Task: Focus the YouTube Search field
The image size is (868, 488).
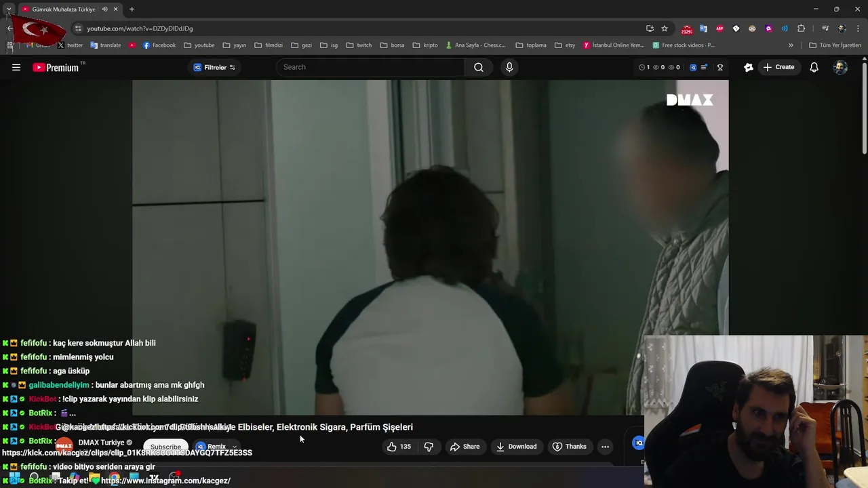Action: (370, 67)
